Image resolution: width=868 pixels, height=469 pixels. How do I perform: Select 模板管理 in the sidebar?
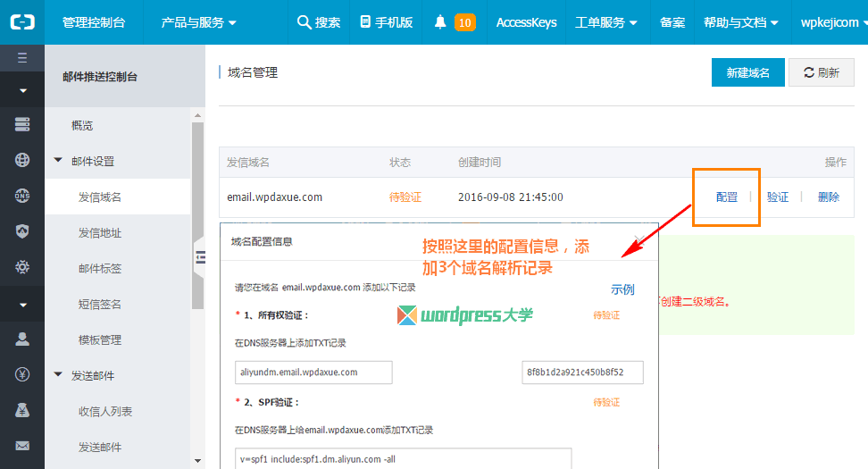coord(100,339)
